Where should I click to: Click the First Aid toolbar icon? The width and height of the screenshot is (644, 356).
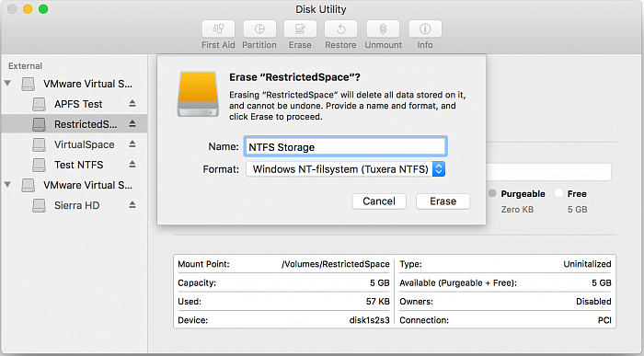tap(218, 29)
